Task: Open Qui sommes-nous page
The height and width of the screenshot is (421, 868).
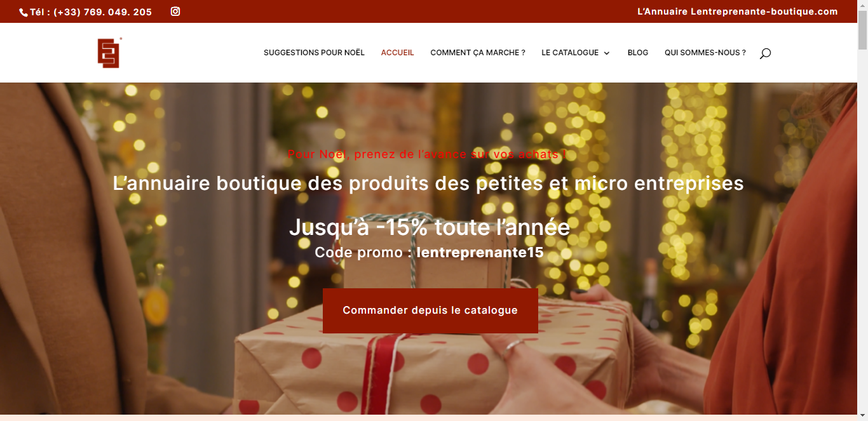Action: point(705,53)
